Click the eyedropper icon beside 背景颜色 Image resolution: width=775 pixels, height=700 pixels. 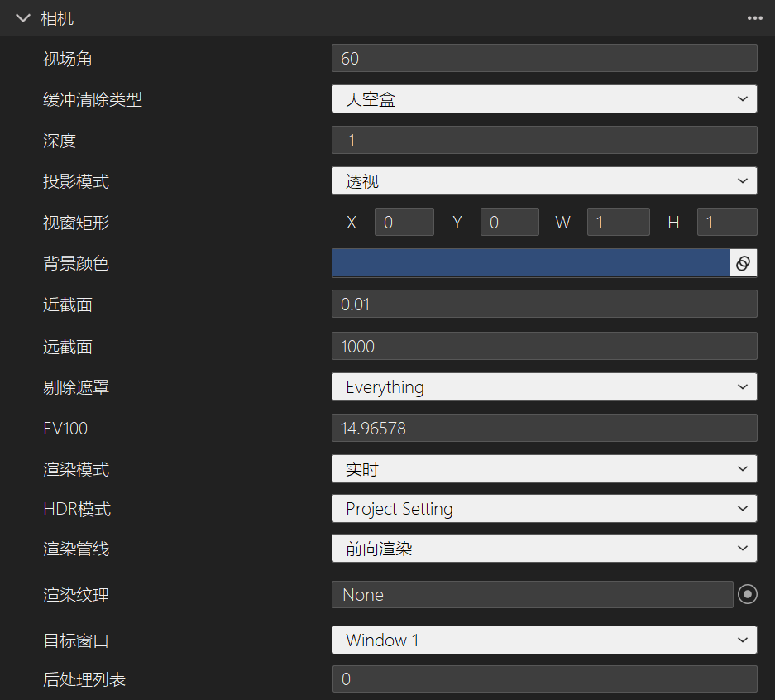743,263
